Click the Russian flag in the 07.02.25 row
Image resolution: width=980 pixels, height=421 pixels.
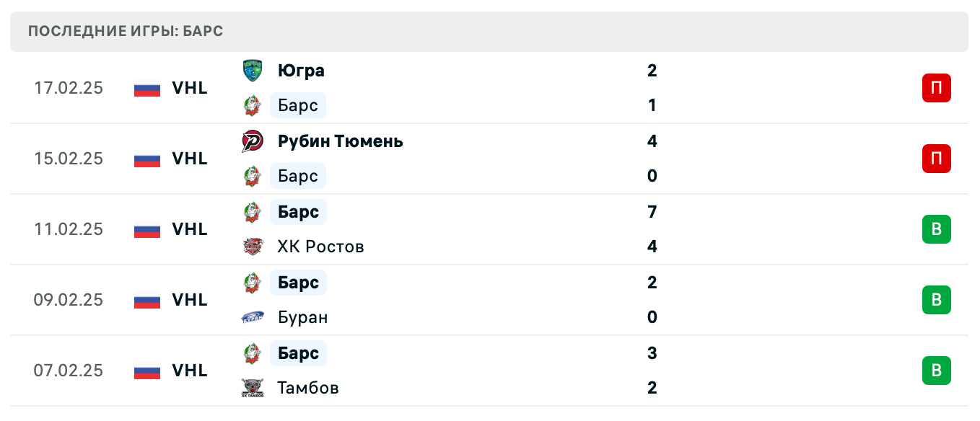(x=146, y=371)
